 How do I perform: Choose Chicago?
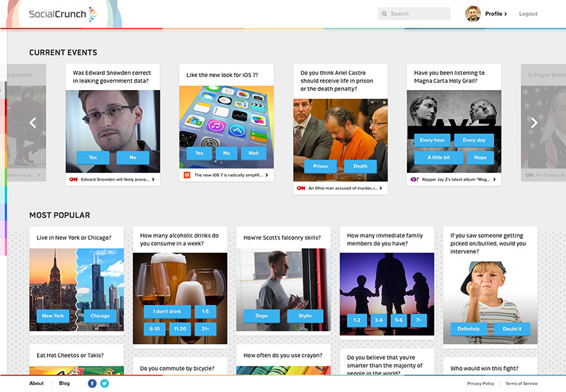[100, 316]
